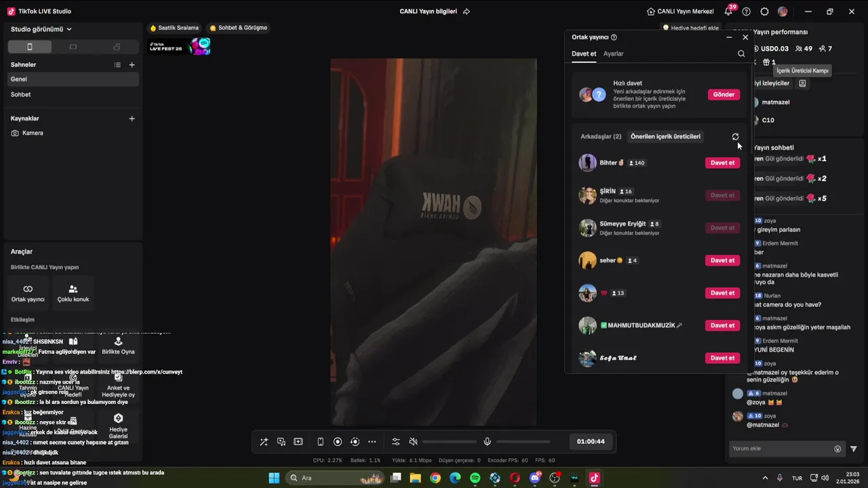Search creators with the magnifier icon
This screenshot has width=868, height=488.
741,54
